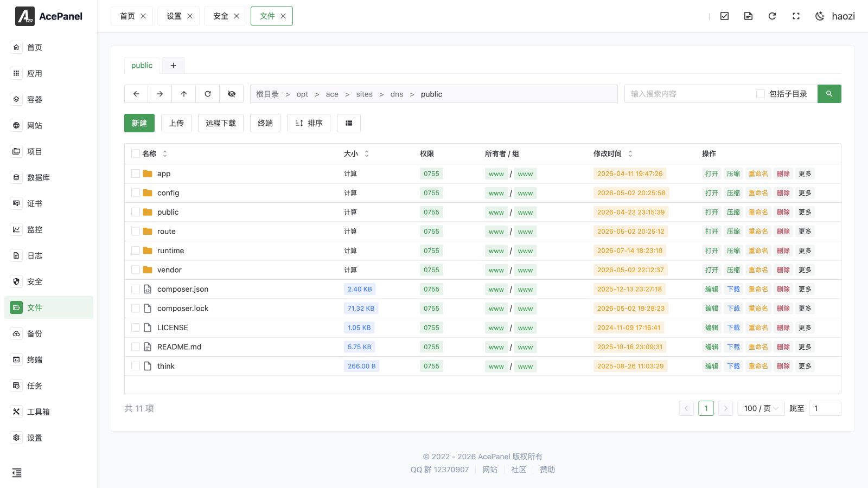Select the public file tab
The height and width of the screenshot is (488, 868).
click(142, 65)
